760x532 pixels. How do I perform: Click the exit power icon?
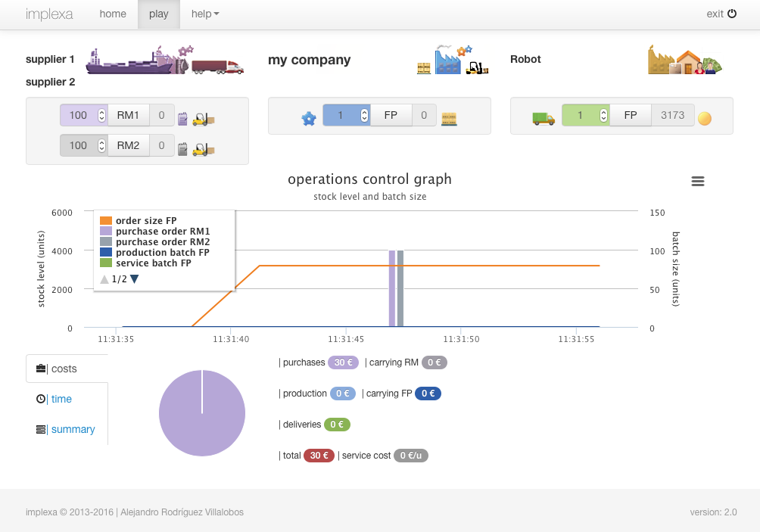pyautogui.click(x=731, y=14)
